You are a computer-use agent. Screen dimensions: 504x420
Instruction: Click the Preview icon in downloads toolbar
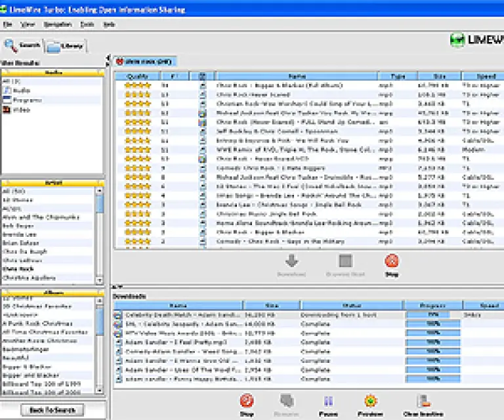click(x=370, y=401)
